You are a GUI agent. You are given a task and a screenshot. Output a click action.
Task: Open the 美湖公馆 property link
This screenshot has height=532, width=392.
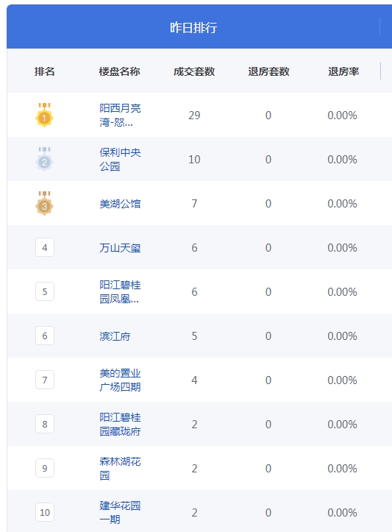(120, 204)
